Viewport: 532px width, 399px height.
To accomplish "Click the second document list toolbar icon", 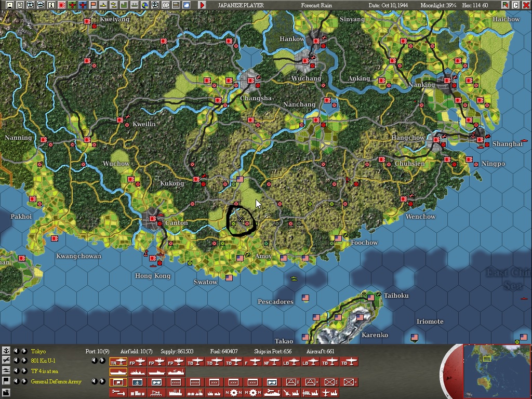I will click(20, 5).
